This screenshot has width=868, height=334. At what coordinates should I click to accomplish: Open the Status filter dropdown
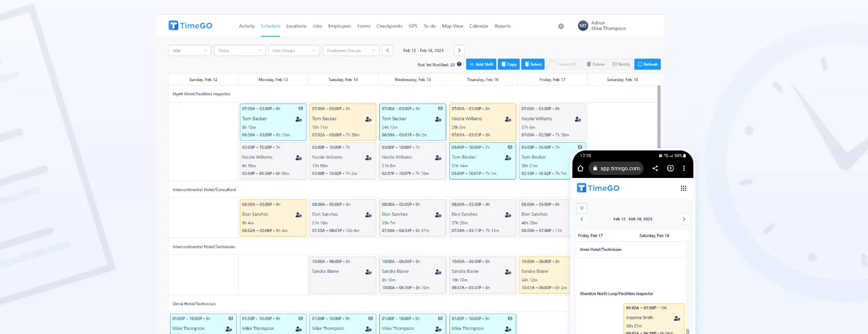(x=239, y=50)
